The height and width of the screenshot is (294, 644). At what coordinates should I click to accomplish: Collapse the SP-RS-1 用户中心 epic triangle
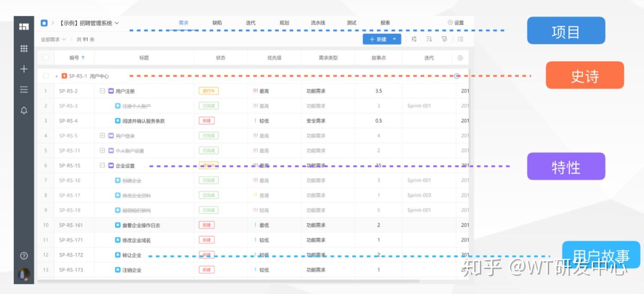click(x=56, y=76)
